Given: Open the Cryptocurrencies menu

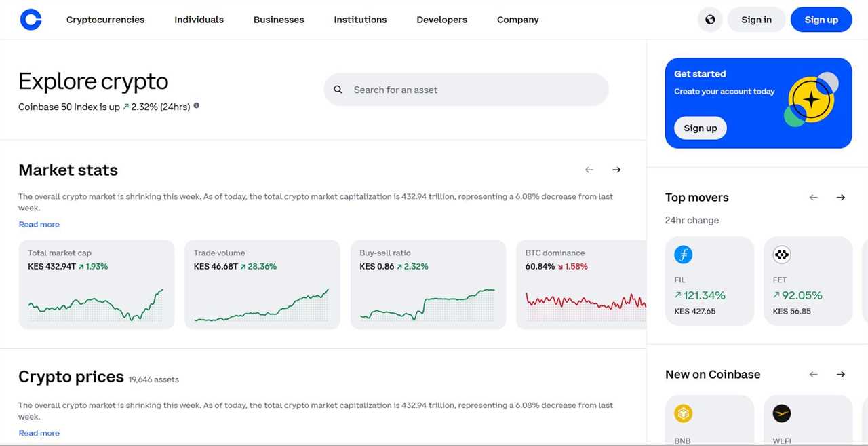Looking at the screenshot, I should 105,20.
